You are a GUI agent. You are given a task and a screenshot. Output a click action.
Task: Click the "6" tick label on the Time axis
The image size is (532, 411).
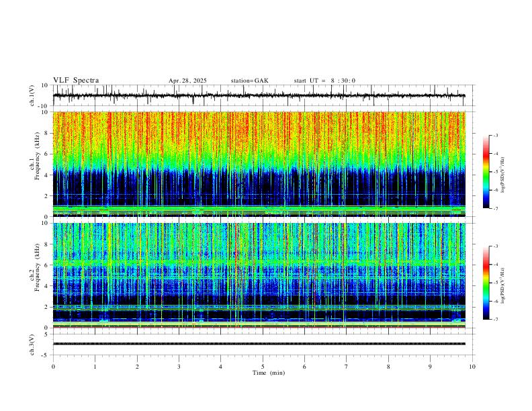tap(304, 367)
